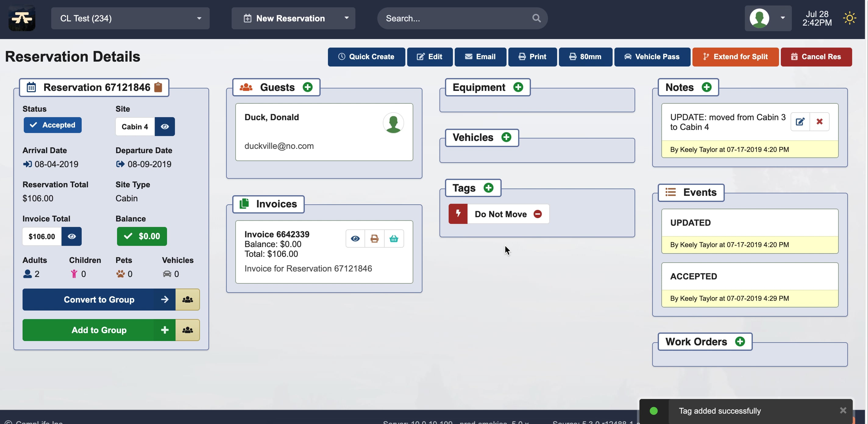Toggle the display theme with the sun icon
Viewport: 868px width, 424px height.
click(x=850, y=18)
